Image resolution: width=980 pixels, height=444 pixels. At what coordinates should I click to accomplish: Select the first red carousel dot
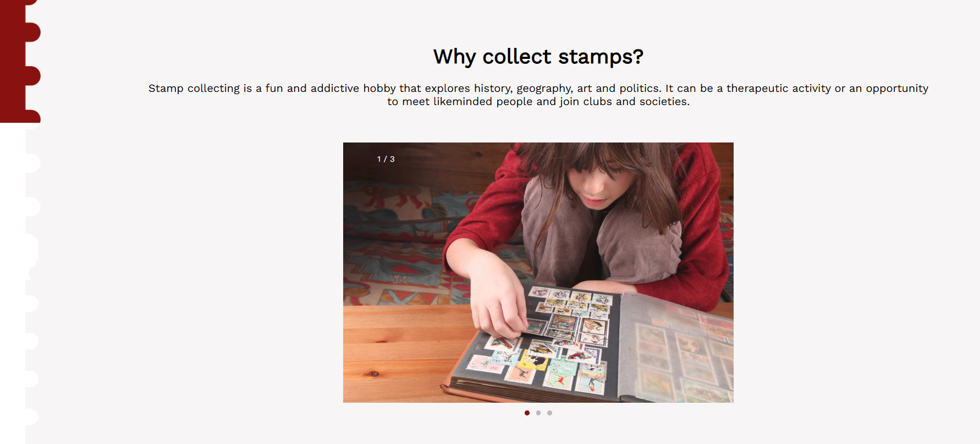[527, 413]
